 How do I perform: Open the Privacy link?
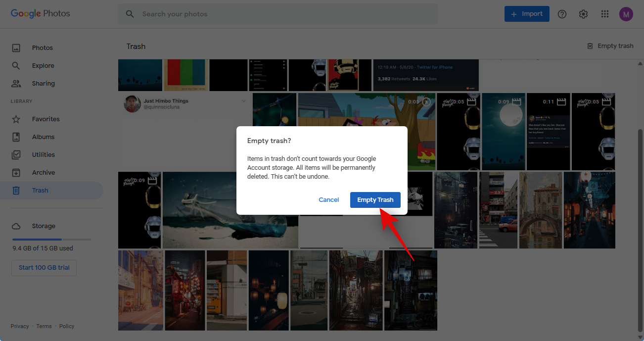click(20, 326)
